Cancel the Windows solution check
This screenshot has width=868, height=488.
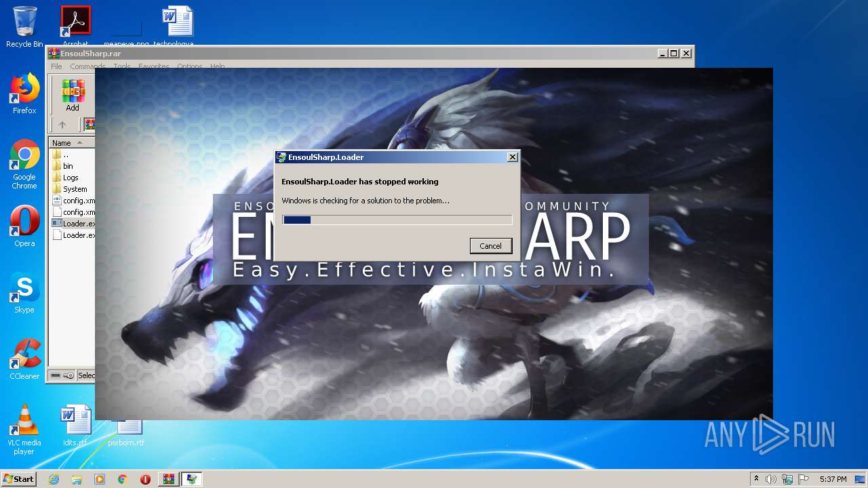pos(490,246)
